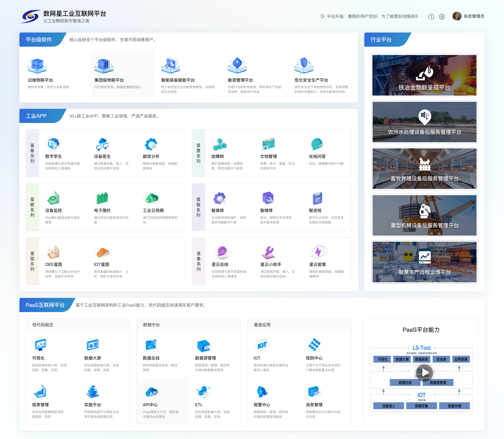504x439 pixels.
Task: Open the 可视化 low-code icon
Action: 40,345
